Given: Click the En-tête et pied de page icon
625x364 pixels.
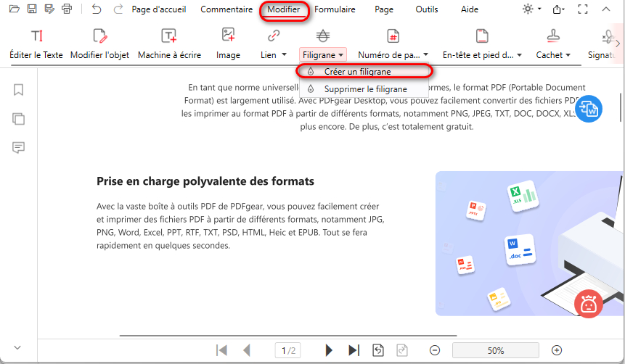Looking at the screenshot, I should point(482,36).
